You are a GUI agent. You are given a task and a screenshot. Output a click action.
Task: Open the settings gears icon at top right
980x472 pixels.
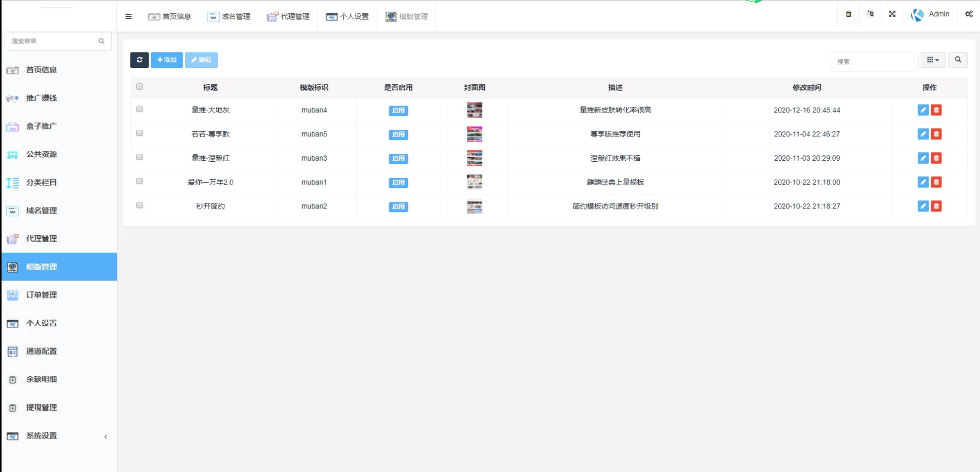969,14
